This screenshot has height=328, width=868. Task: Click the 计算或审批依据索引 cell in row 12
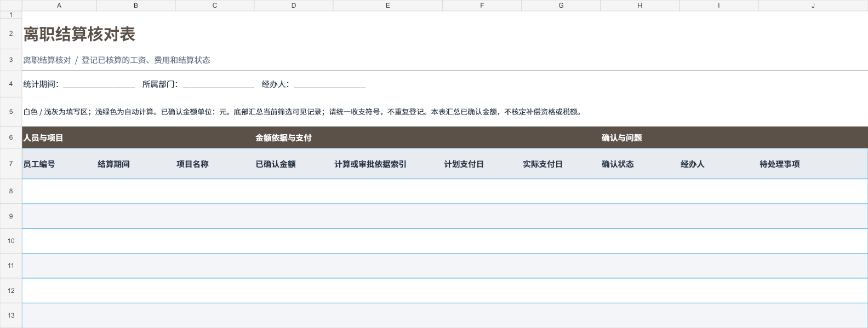tap(388, 291)
